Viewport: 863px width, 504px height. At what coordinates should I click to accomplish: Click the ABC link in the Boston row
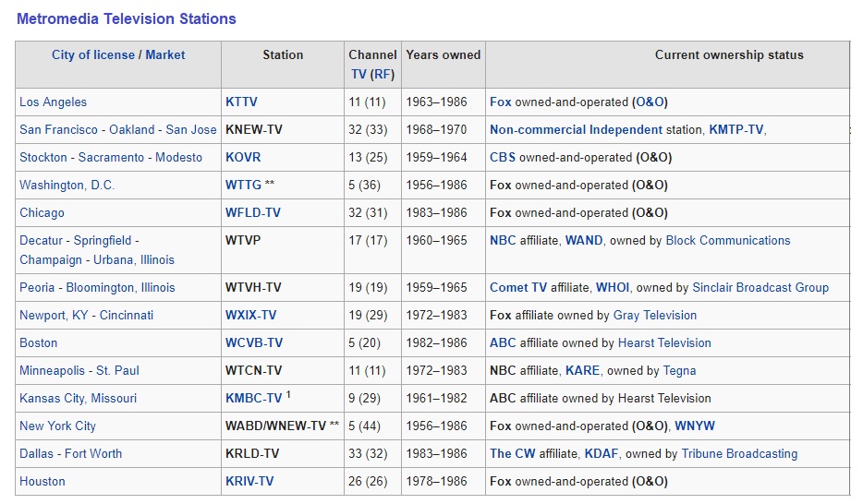pyautogui.click(x=503, y=343)
